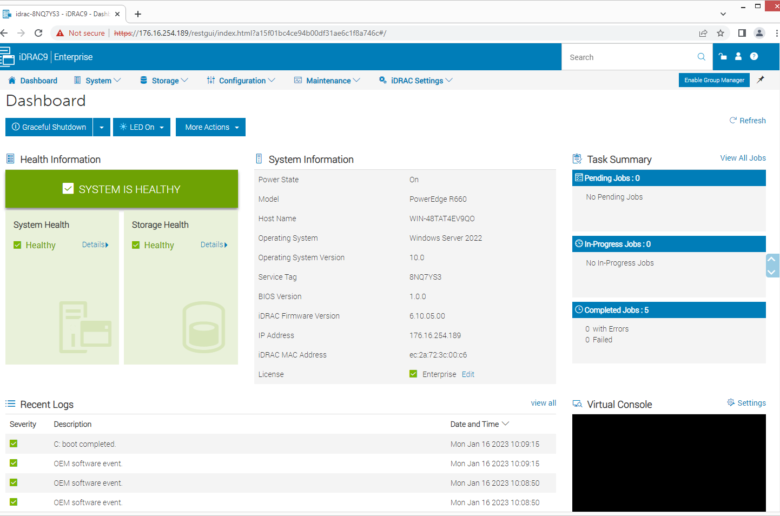Click view all in Recent Logs
This screenshot has height=516, width=780.
coord(543,403)
